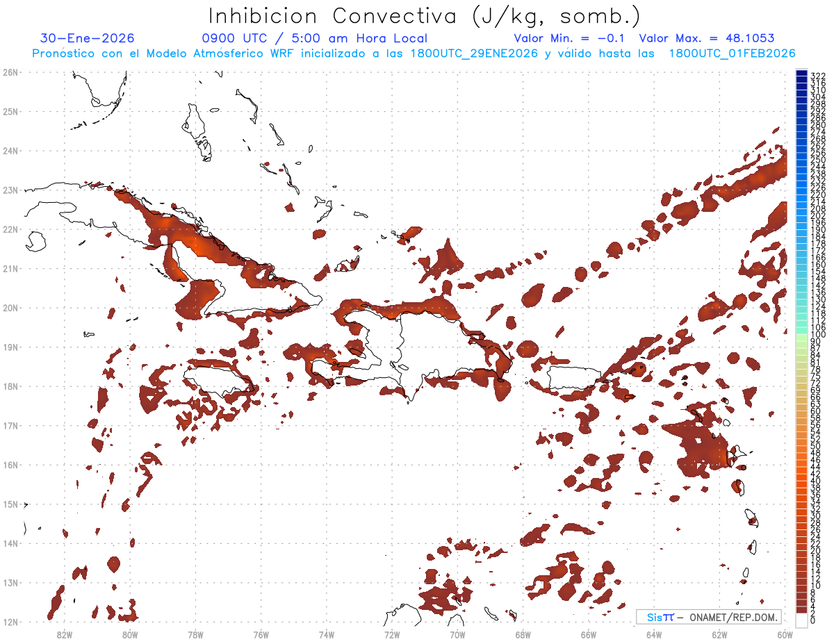Click the 18N latitude label
Viewport: 834px width, 644px height.
10,386
